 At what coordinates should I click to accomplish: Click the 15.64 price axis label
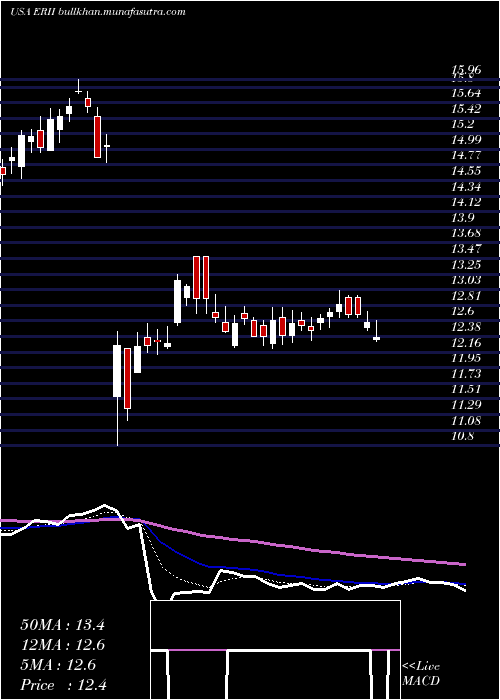466,93
